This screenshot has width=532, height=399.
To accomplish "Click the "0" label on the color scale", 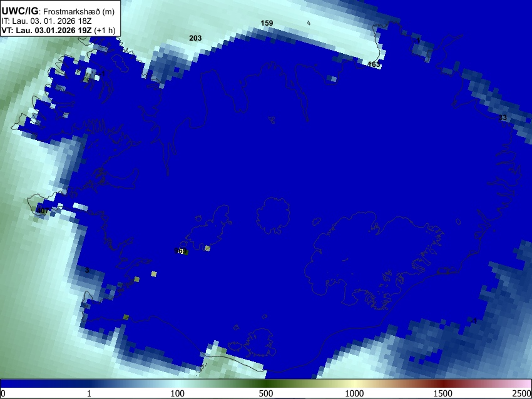I will click(x=3, y=393).
